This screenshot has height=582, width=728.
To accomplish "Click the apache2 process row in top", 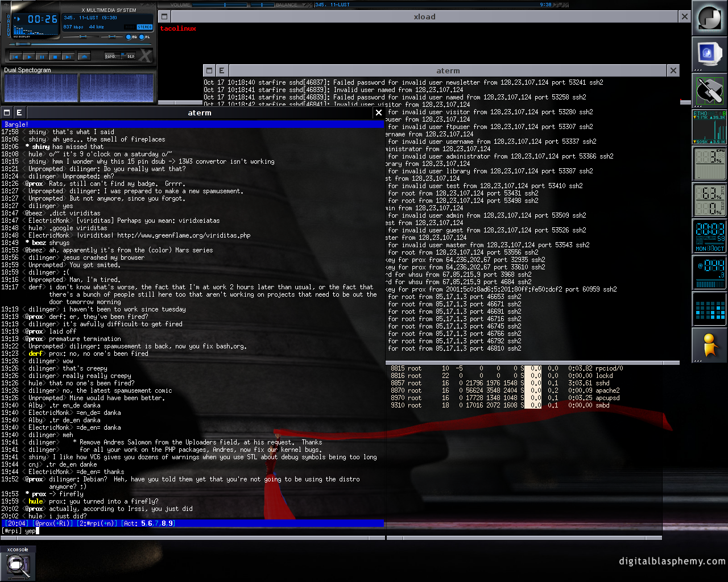I will pyautogui.click(x=505, y=390).
